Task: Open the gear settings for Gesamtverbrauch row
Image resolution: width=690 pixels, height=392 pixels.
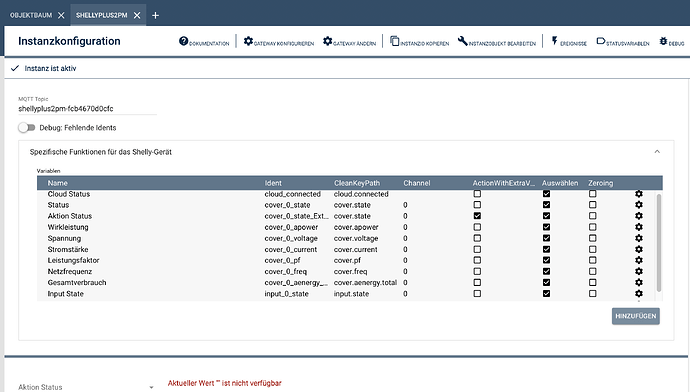Action: coord(639,282)
